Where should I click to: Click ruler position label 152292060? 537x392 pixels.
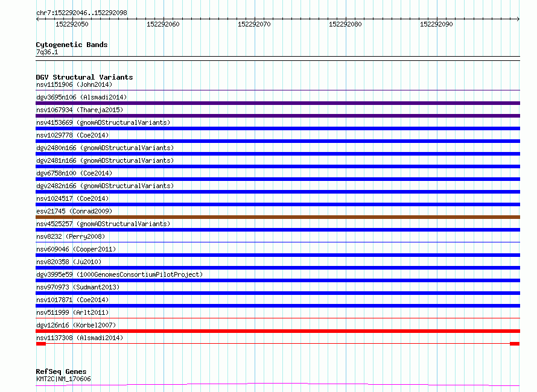163,24
